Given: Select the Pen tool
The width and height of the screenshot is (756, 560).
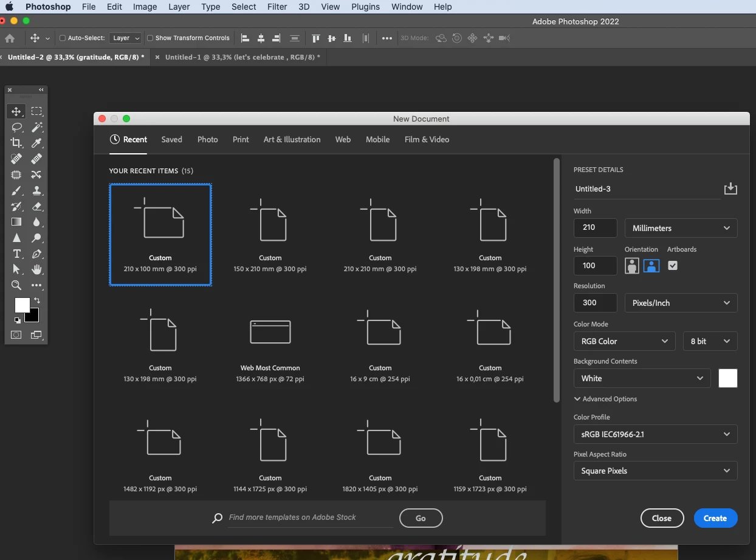Looking at the screenshot, I should pyautogui.click(x=36, y=254).
